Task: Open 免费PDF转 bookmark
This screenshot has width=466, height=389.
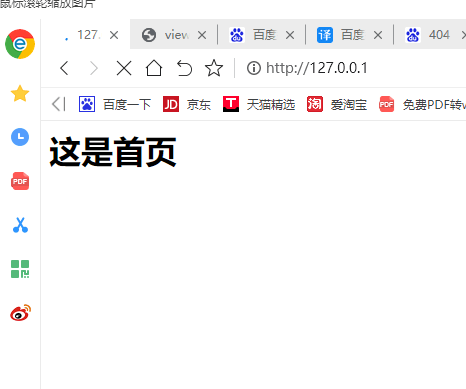Action: click(x=422, y=104)
